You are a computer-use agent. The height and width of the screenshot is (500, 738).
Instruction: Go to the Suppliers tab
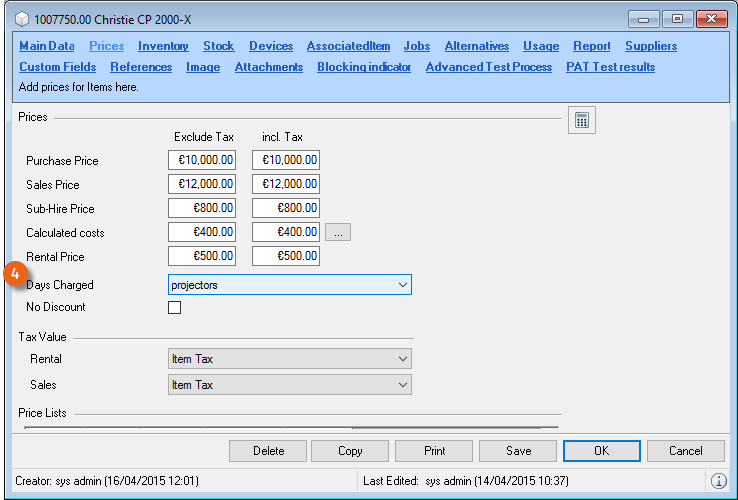[x=651, y=46]
